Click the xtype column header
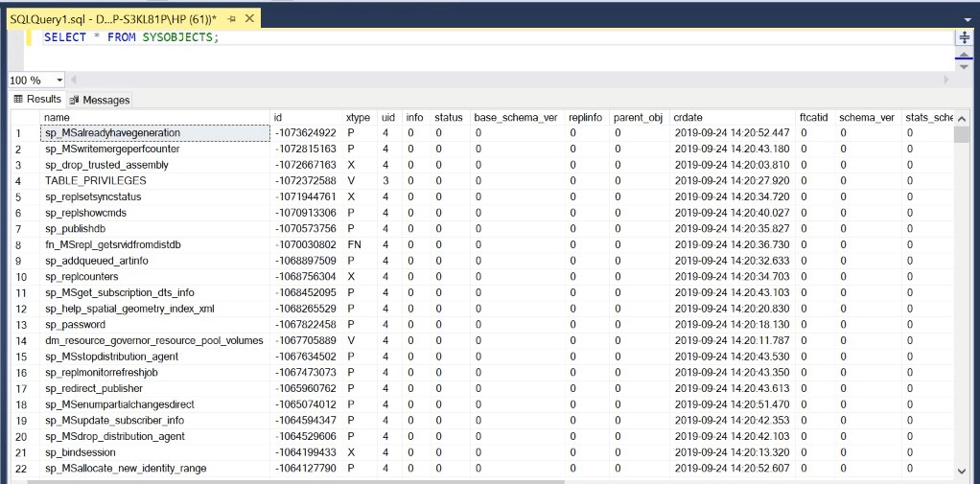This screenshot has width=980, height=484. tap(360, 118)
